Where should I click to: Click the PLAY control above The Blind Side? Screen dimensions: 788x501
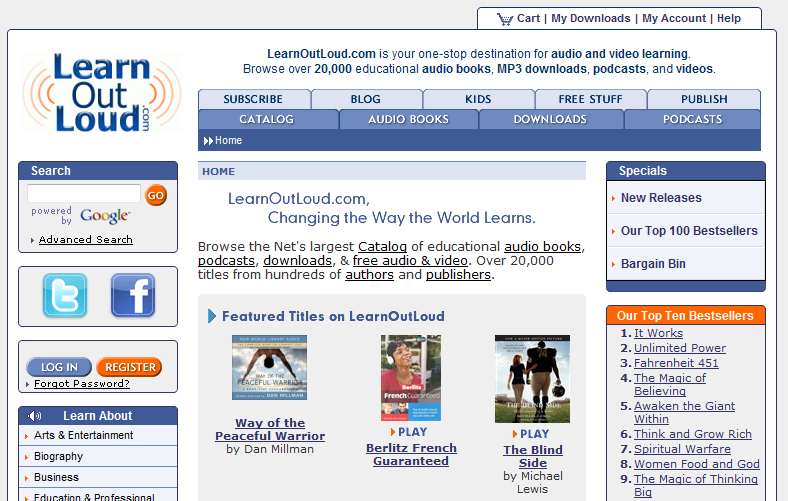pyautogui.click(x=531, y=434)
